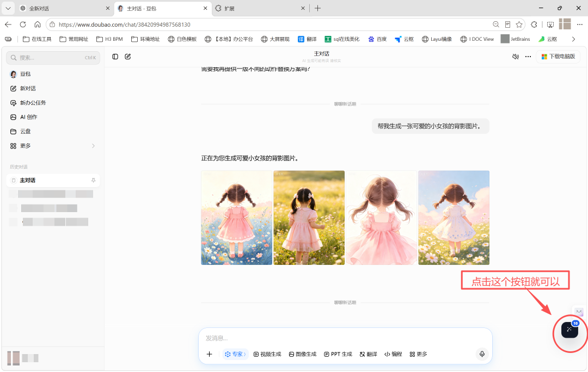Click the small icon above the floating button
588x372 pixels.
(579, 311)
